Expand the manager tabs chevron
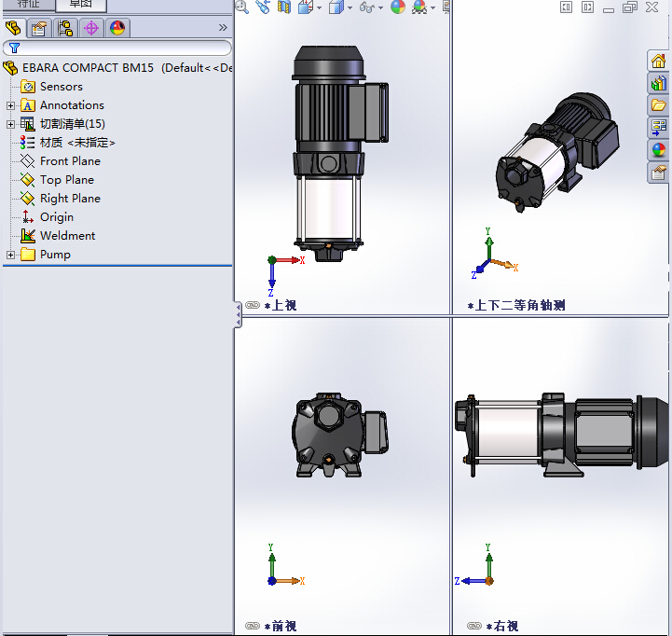 pos(223,28)
